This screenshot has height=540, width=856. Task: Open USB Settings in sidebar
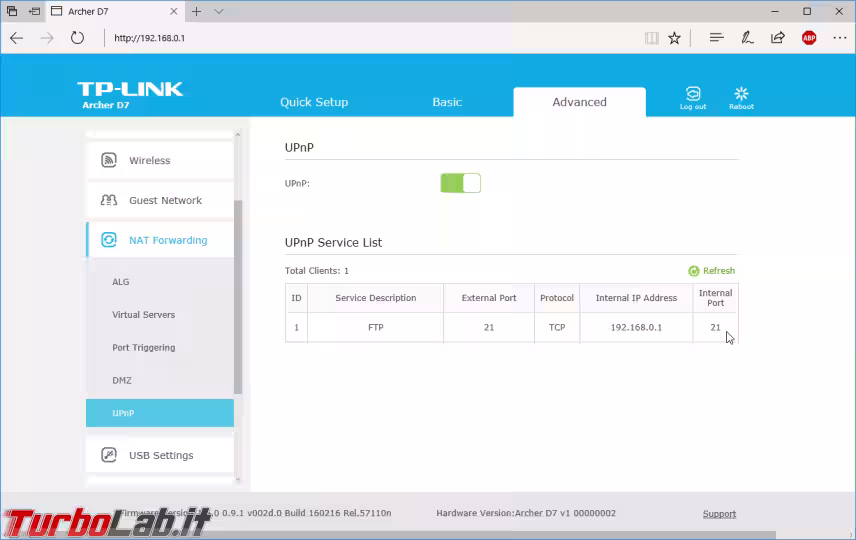(x=160, y=455)
